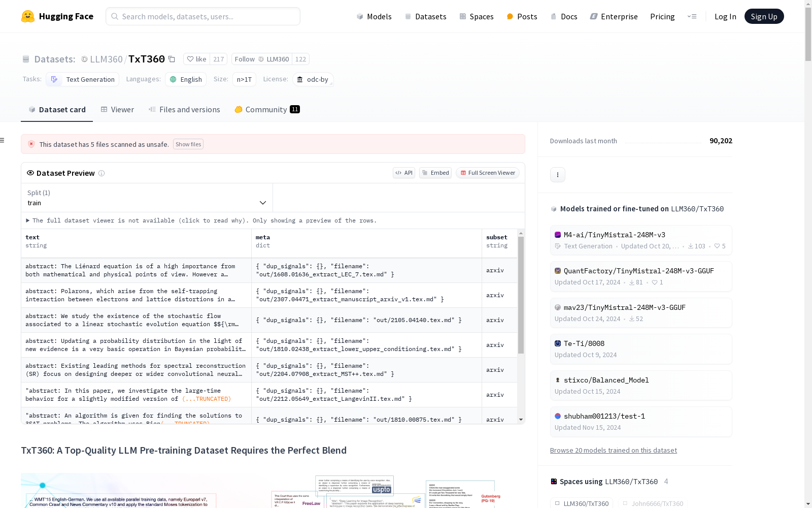The width and height of the screenshot is (812, 508).
Task: Click the LLM360 organization name in breadcrumb
Action: click(x=106, y=59)
